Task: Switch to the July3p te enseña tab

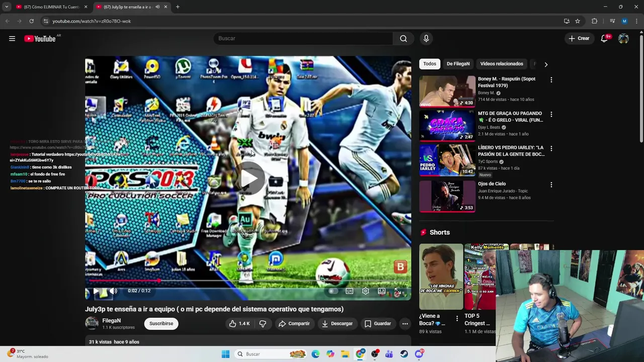Action: [131, 7]
